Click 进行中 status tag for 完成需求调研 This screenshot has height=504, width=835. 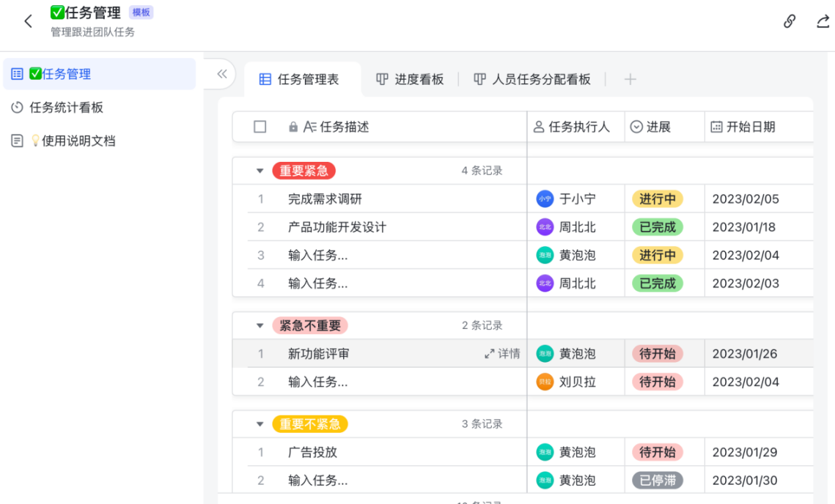(x=657, y=199)
